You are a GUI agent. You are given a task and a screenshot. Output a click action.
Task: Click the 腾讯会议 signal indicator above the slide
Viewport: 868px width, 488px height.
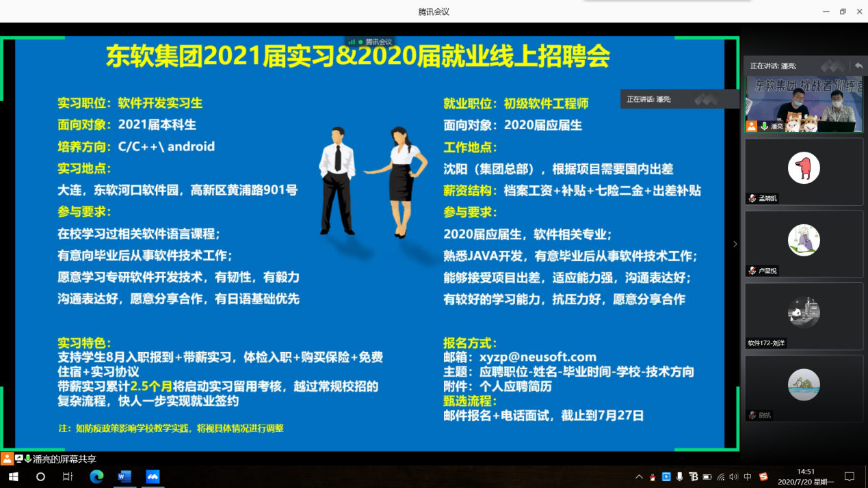pos(369,42)
